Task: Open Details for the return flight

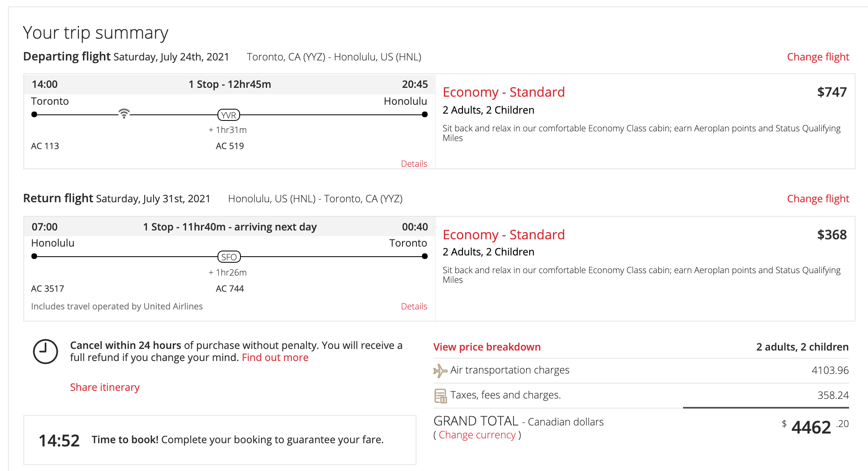Action: [414, 306]
